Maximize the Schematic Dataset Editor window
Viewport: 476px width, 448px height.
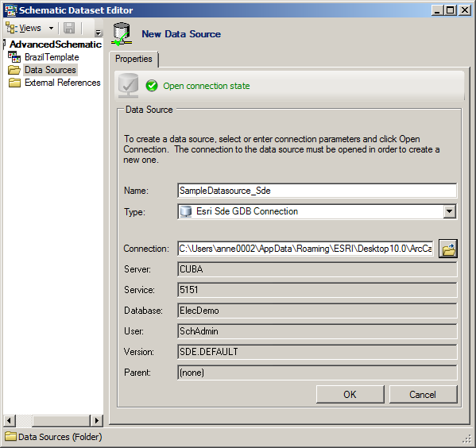[451, 10]
